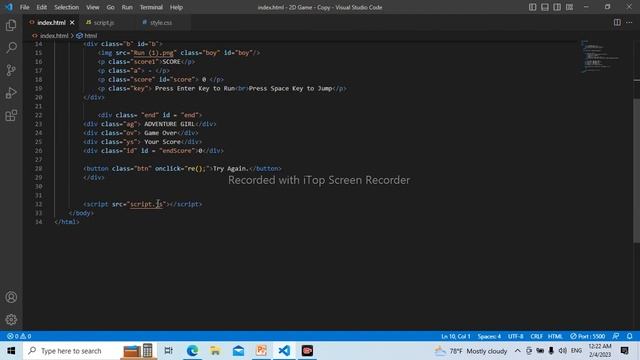Open the volume control in tray
This screenshot has height=360, width=640.
point(562,351)
